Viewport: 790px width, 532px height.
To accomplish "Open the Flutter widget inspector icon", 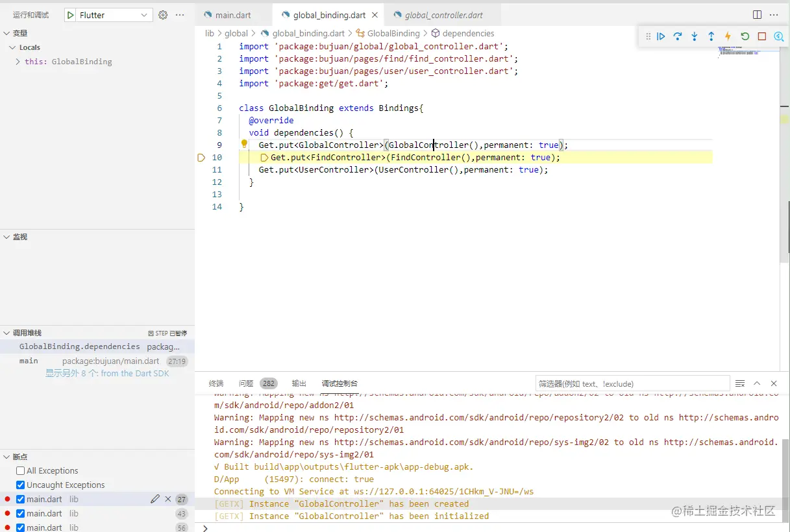I will click(x=779, y=37).
